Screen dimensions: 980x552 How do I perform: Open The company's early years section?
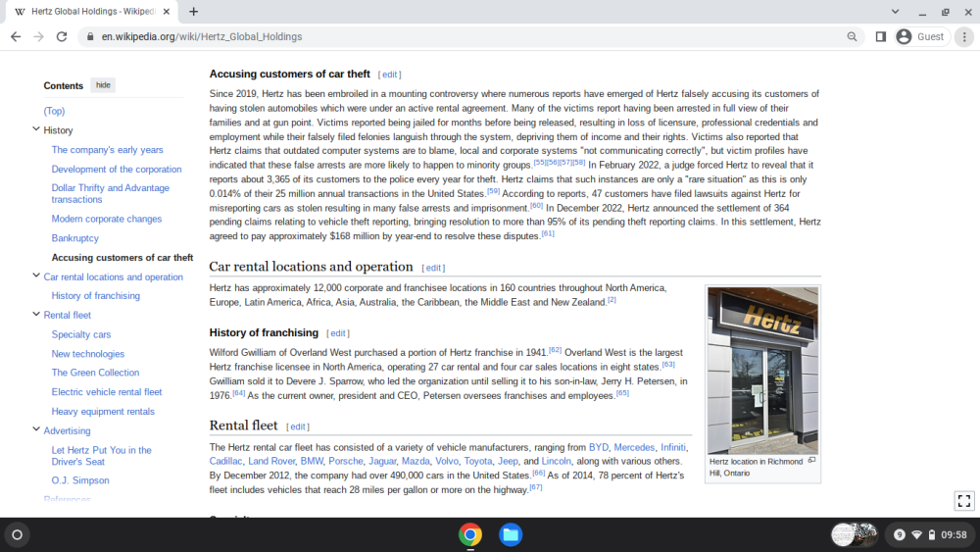point(108,149)
